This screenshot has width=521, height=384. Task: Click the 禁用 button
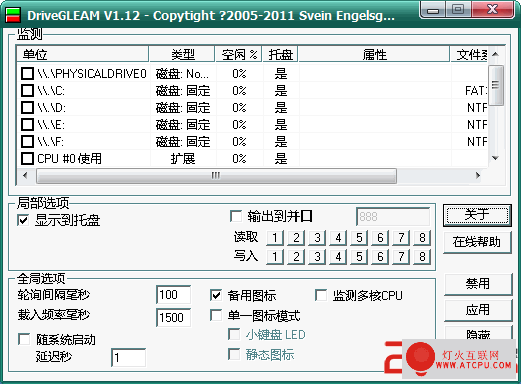click(478, 284)
